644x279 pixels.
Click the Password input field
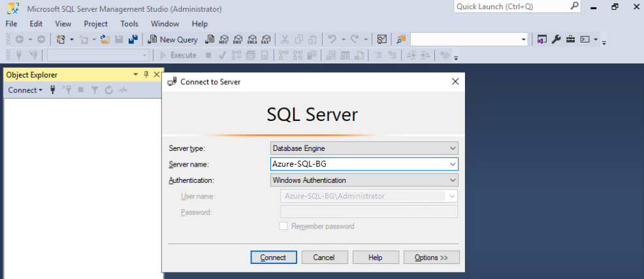369,212
